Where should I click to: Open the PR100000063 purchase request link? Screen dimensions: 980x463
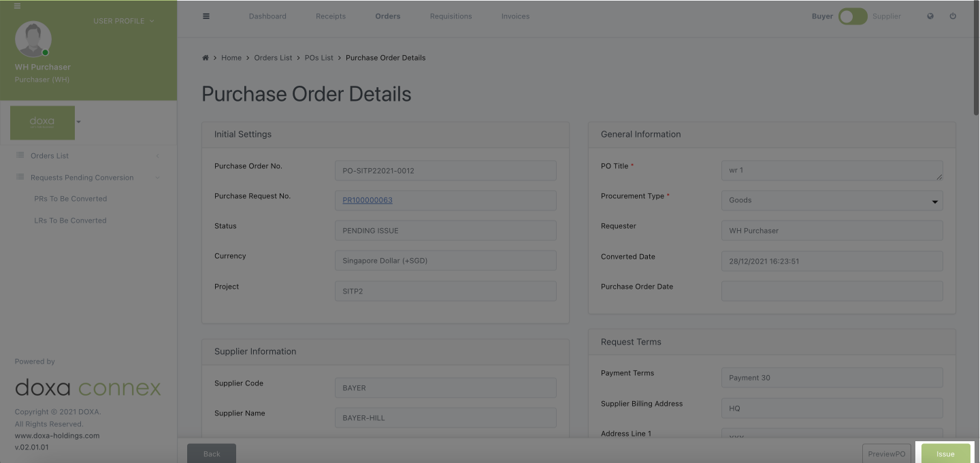(x=367, y=200)
